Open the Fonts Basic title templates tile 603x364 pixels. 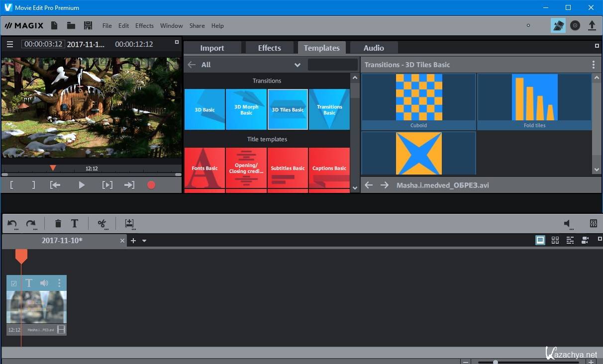tap(204, 168)
